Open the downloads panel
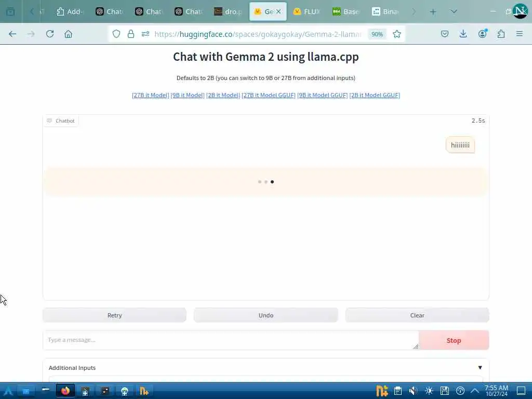This screenshot has height=399, width=532. click(463, 34)
